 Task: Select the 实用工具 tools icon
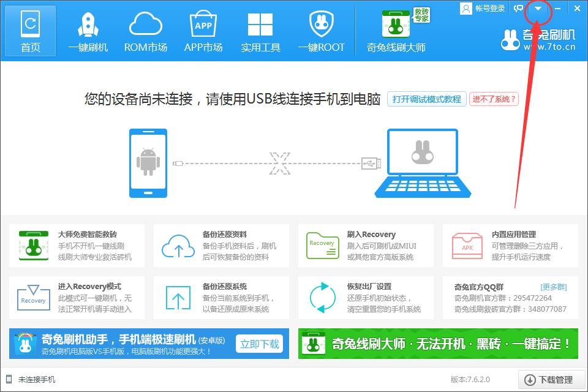pos(260,23)
